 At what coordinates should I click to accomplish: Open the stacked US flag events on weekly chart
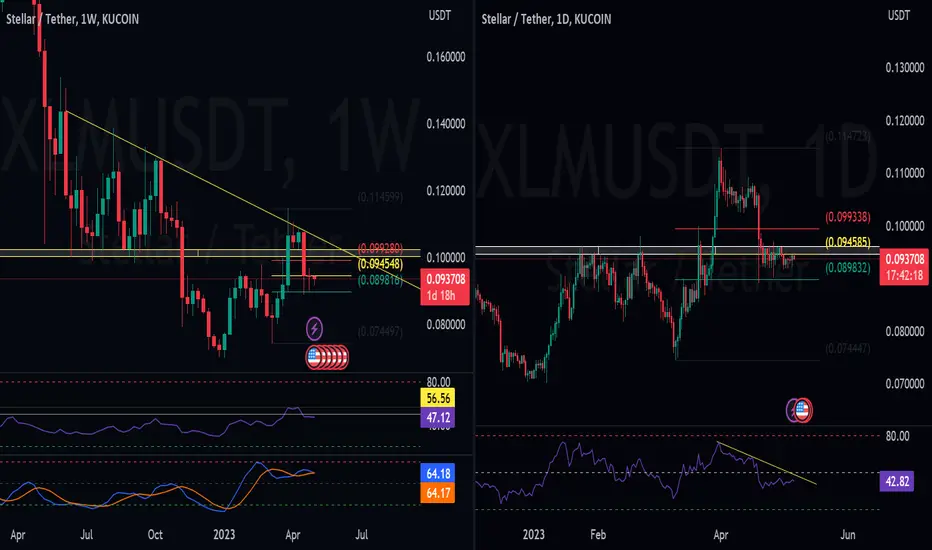[x=327, y=357]
